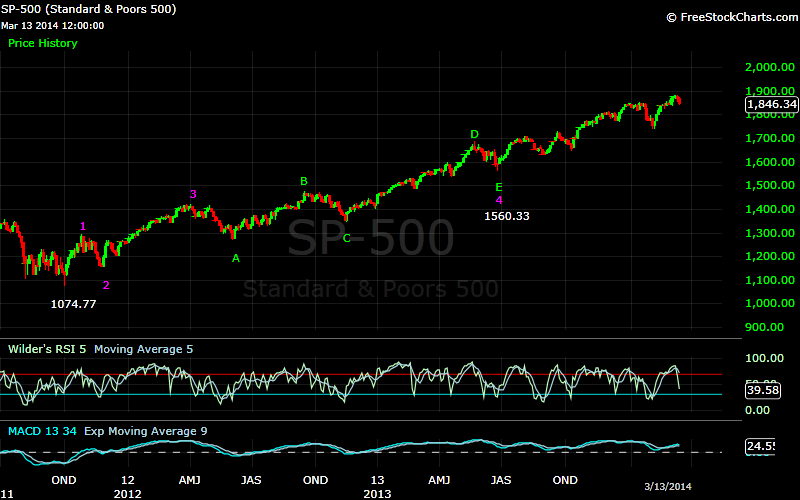This screenshot has height=500, width=800.
Task: Click the green wave label C
Action: click(x=346, y=238)
